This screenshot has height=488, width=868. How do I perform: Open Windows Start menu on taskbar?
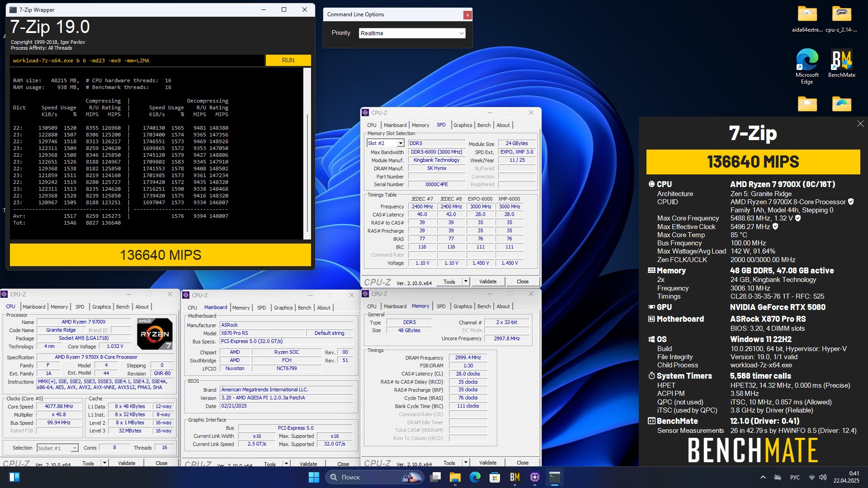tap(314, 477)
